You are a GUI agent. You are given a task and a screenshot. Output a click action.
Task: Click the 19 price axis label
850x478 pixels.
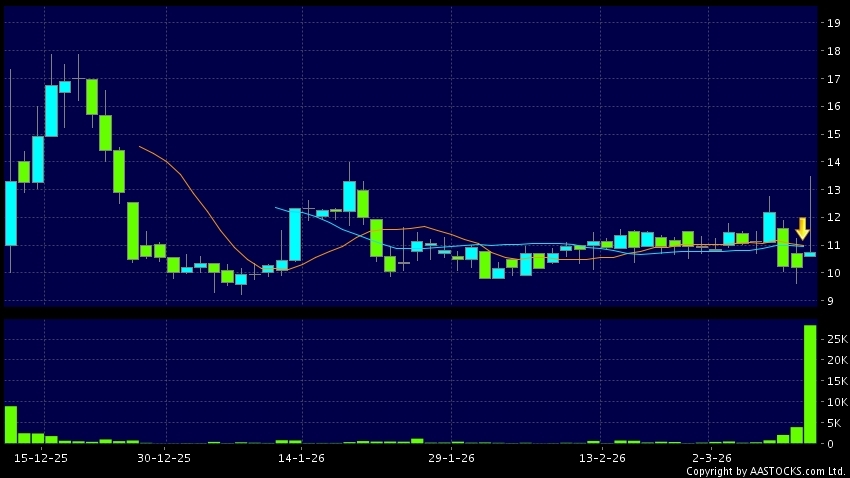click(830, 23)
